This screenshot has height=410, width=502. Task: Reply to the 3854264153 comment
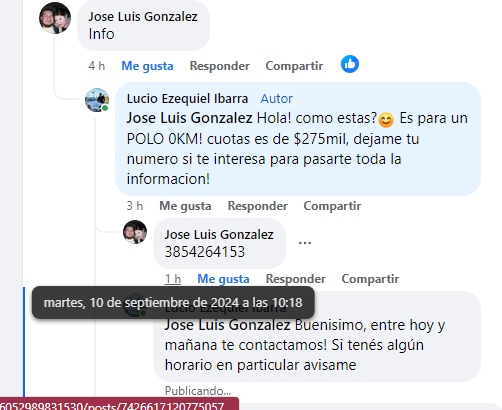(296, 279)
